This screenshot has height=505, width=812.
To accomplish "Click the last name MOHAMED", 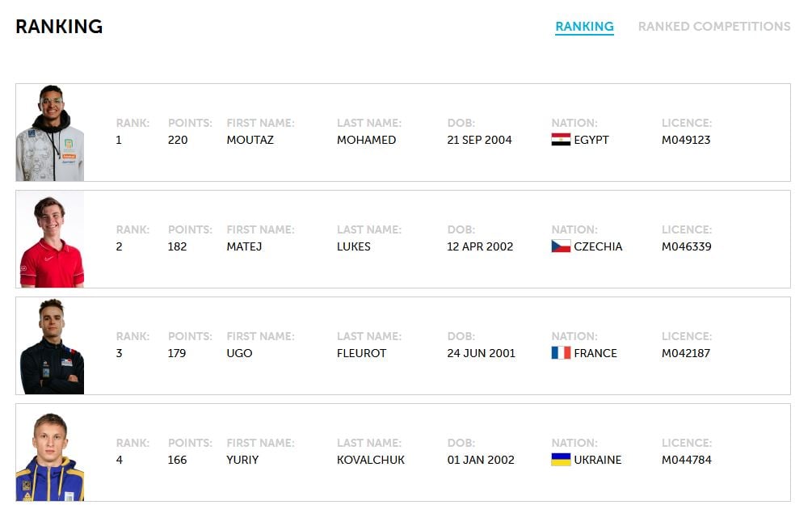I will pos(366,140).
